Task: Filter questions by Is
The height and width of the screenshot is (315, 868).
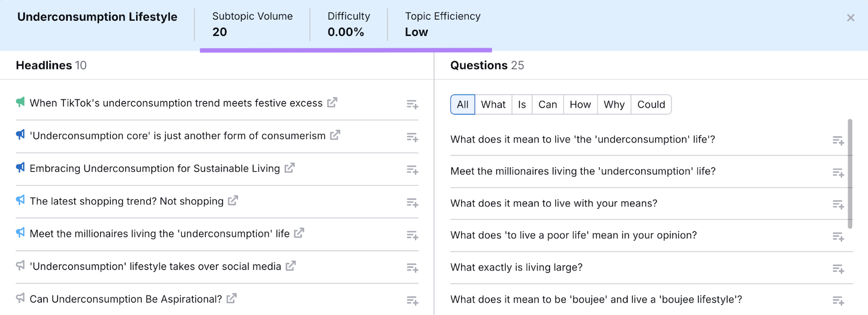Action: (x=522, y=104)
